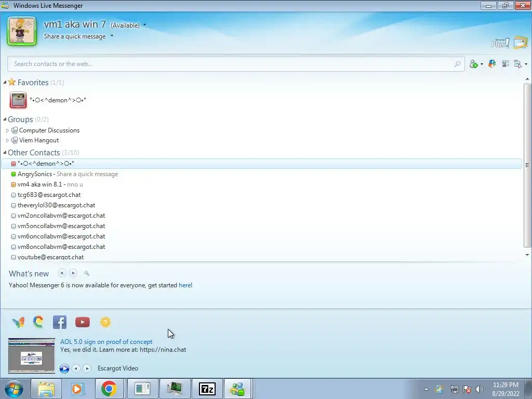Collapse the Favorites section
Viewport: 532px width, 399px height.
click(5, 83)
